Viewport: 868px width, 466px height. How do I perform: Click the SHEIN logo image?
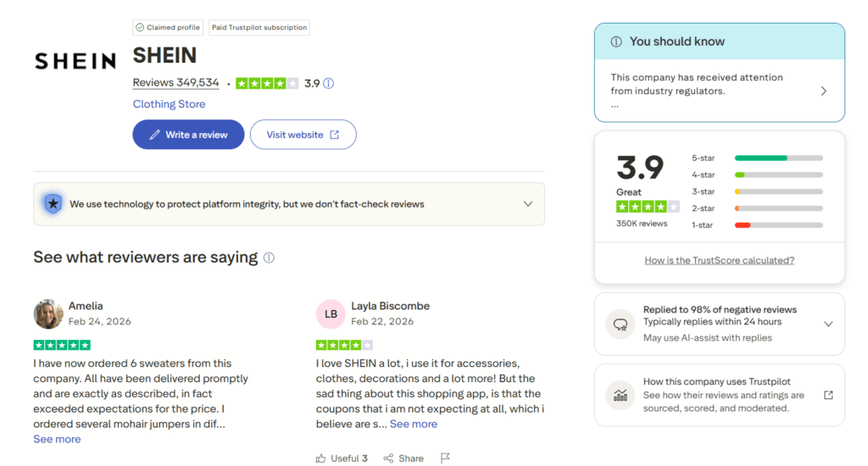(75, 61)
